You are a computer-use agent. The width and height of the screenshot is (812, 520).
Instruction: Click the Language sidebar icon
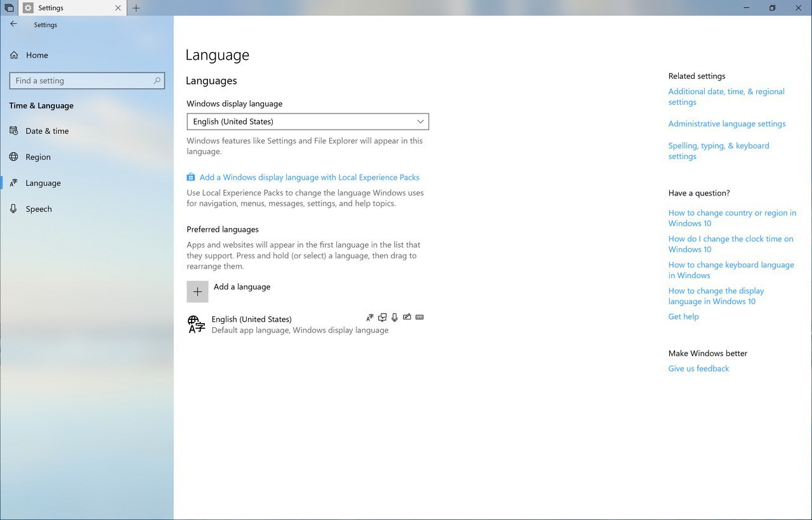pyautogui.click(x=14, y=183)
